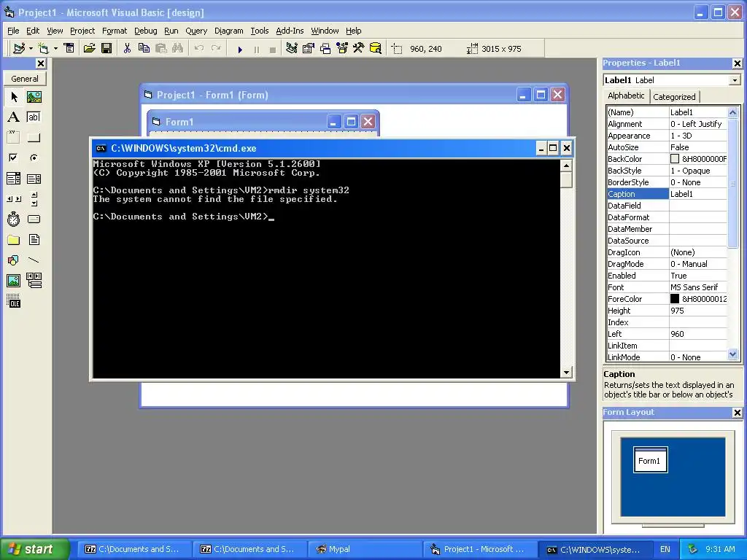Switch to the Categorized properties tab

pyautogui.click(x=674, y=97)
